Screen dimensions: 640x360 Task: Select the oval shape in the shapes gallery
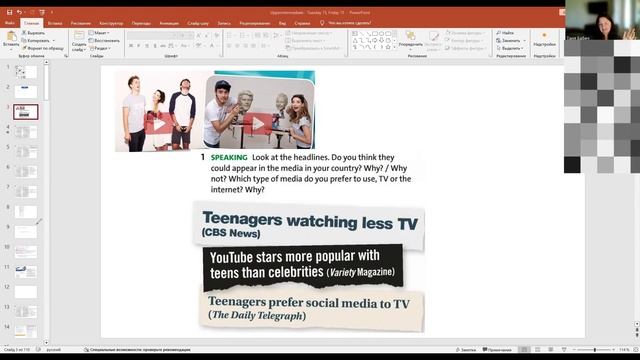coord(381,34)
